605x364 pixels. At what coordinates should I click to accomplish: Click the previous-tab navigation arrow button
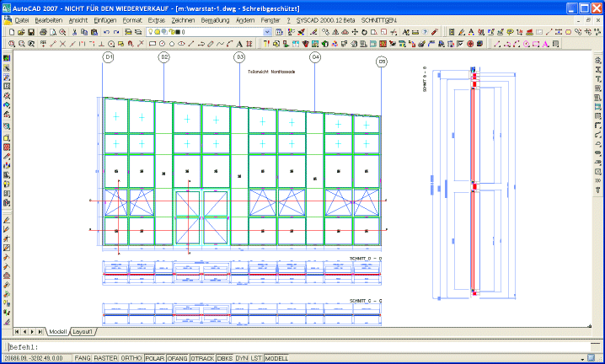coord(24,332)
